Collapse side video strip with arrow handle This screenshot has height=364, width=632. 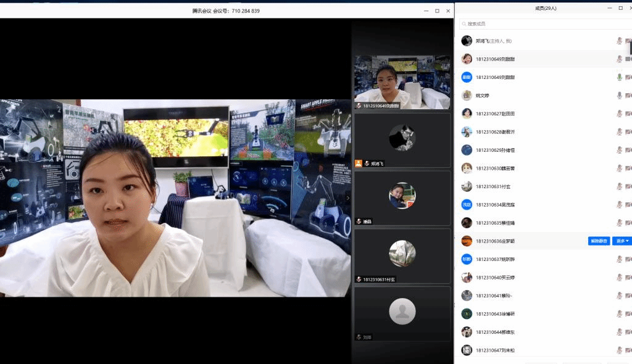[347, 198]
